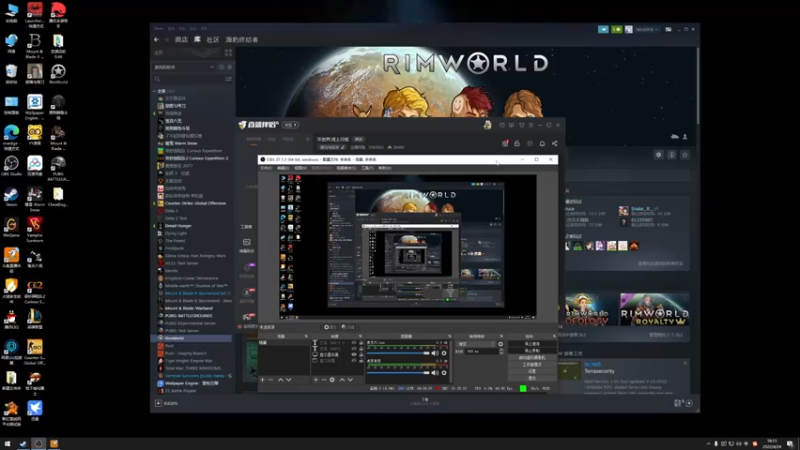
Task: Open RimWorld game settings gear in Steam
Action: (x=659, y=155)
